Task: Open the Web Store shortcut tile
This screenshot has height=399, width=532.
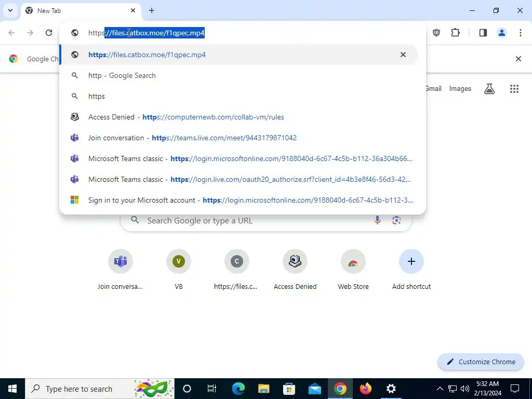Action: tap(353, 270)
